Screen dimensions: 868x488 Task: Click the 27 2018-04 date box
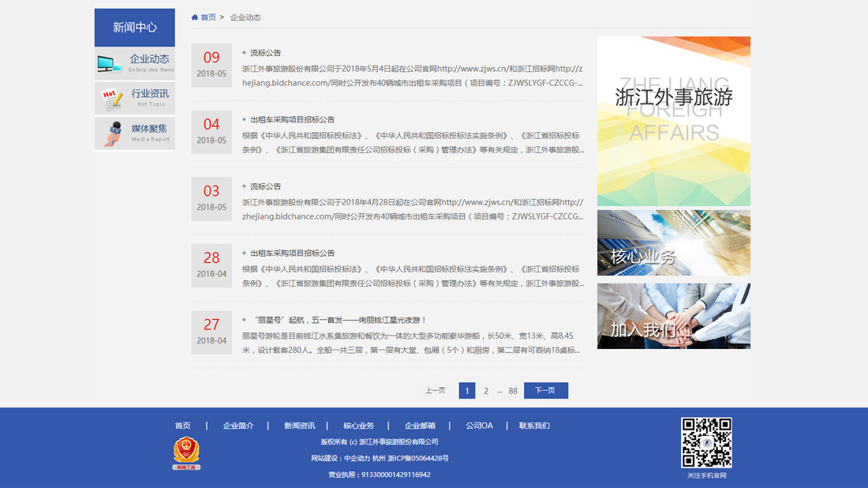coord(211,332)
